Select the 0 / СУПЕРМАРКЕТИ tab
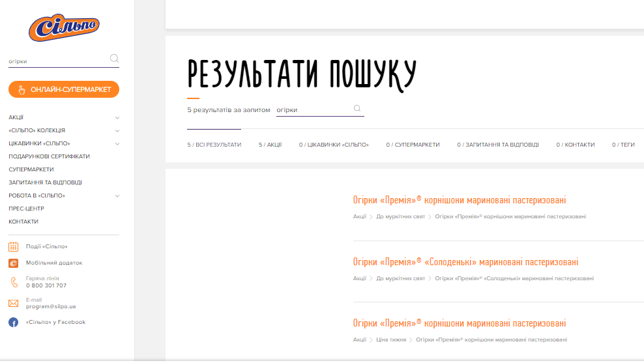This screenshot has width=644, height=363. pyautogui.click(x=413, y=145)
